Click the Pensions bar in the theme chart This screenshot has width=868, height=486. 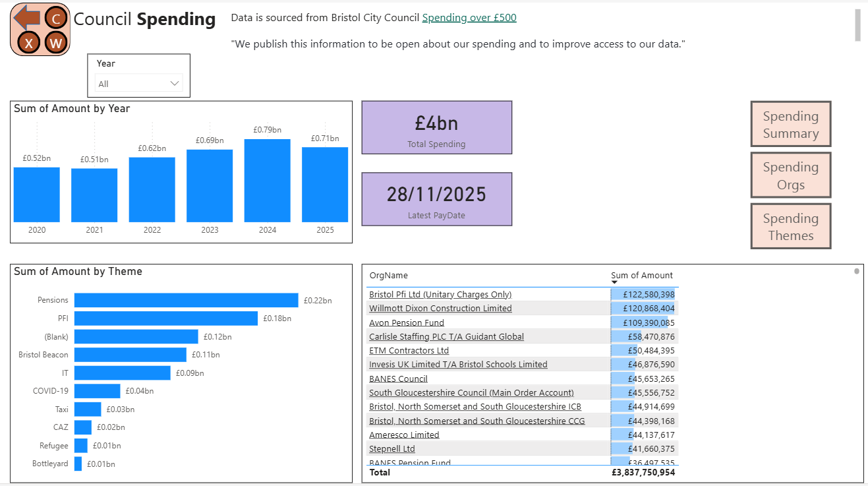(186, 300)
